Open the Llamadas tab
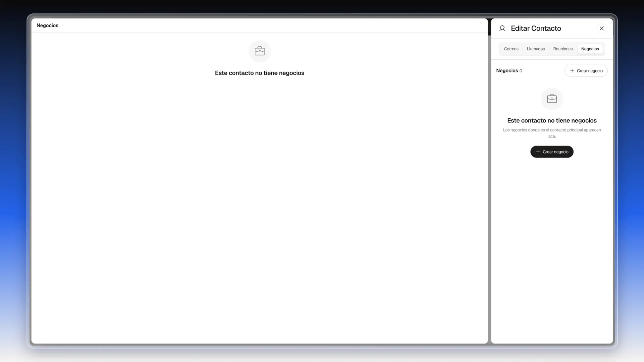644x362 pixels. coord(536,49)
